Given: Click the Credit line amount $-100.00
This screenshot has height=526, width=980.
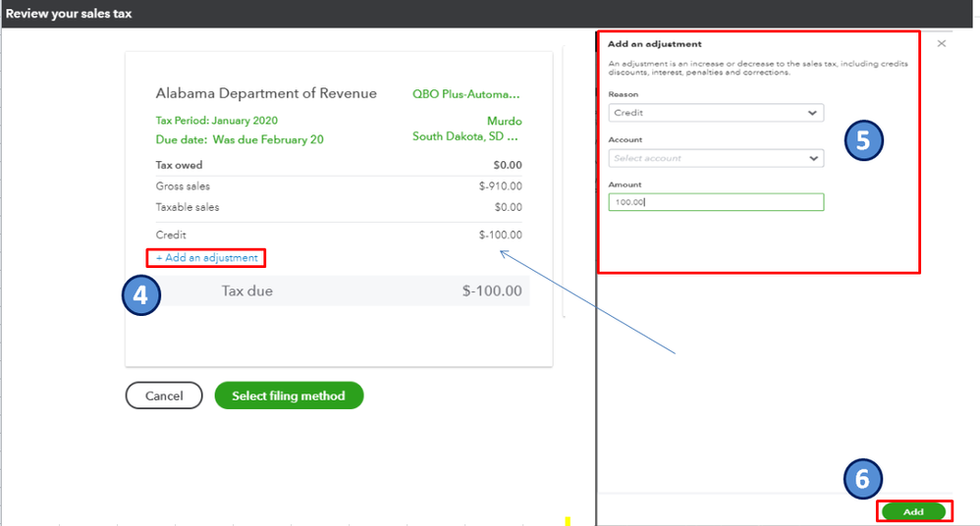Looking at the screenshot, I should tap(500, 236).
